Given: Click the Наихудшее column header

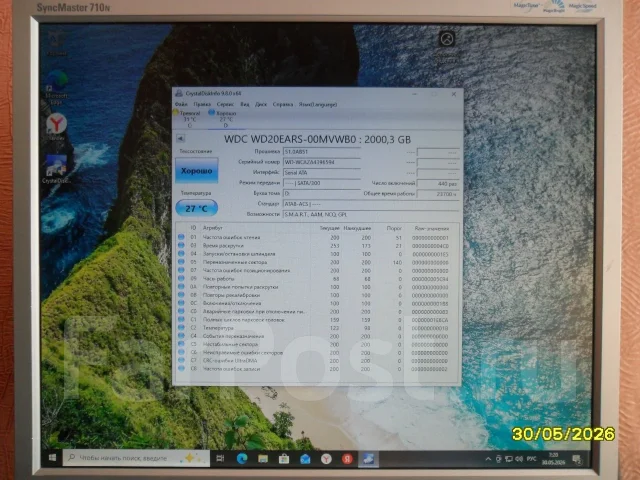Looking at the screenshot, I should click(357, 228).
